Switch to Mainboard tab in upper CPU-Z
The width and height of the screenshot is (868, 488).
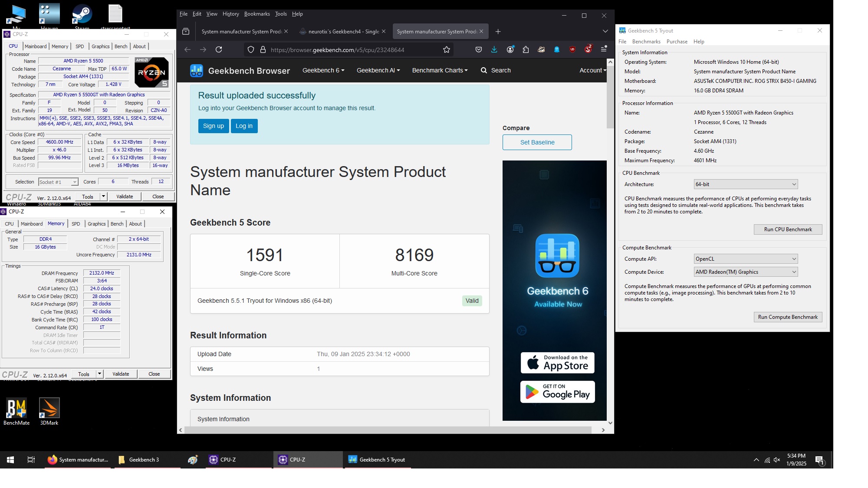coord(36,46)
